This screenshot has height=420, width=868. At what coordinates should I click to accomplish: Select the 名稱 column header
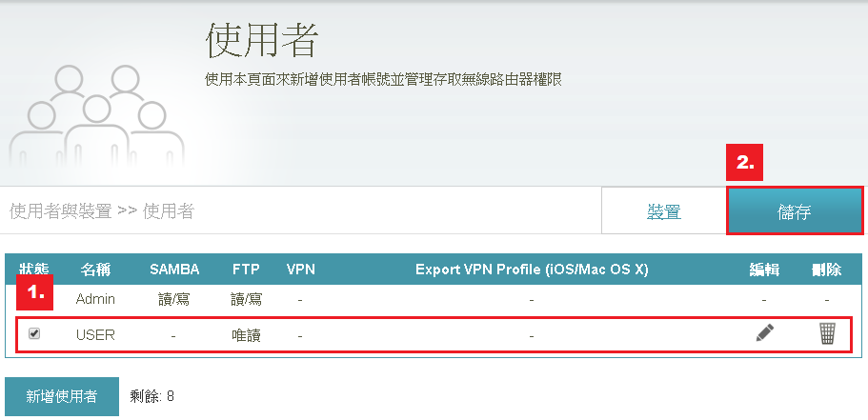click(95, 270)
